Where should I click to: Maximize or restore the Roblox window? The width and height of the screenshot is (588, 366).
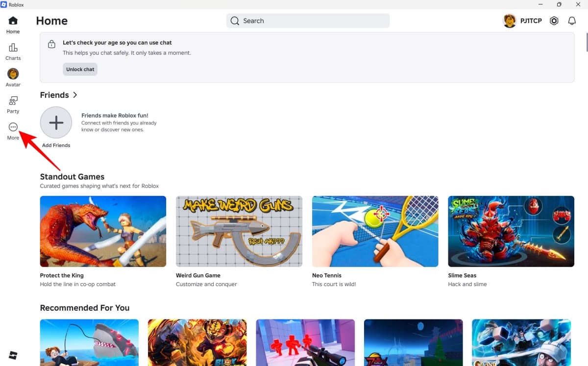[559, 4]
